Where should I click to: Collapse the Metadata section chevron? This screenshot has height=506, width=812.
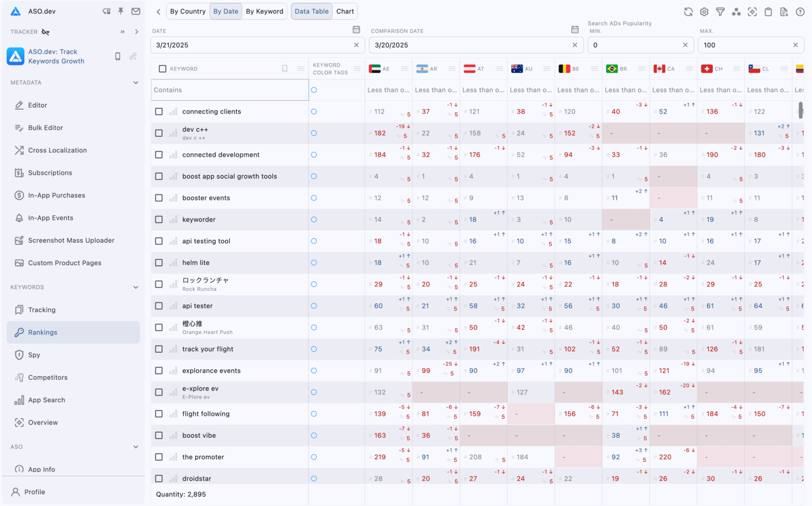[135, 83]
